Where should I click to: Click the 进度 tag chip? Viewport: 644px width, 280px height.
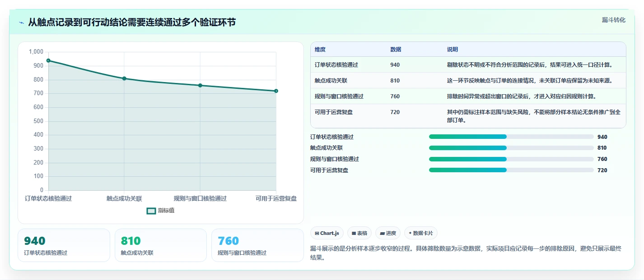click(x=388, y=233)
